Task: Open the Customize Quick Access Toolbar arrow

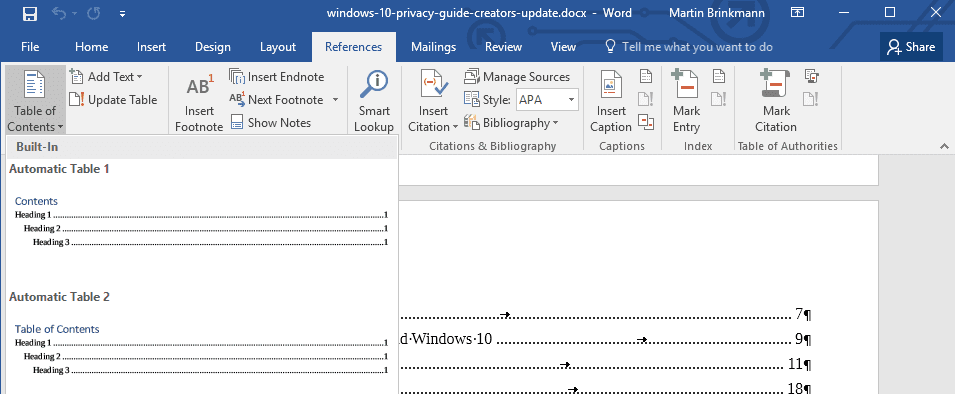Action: [122, 14]
